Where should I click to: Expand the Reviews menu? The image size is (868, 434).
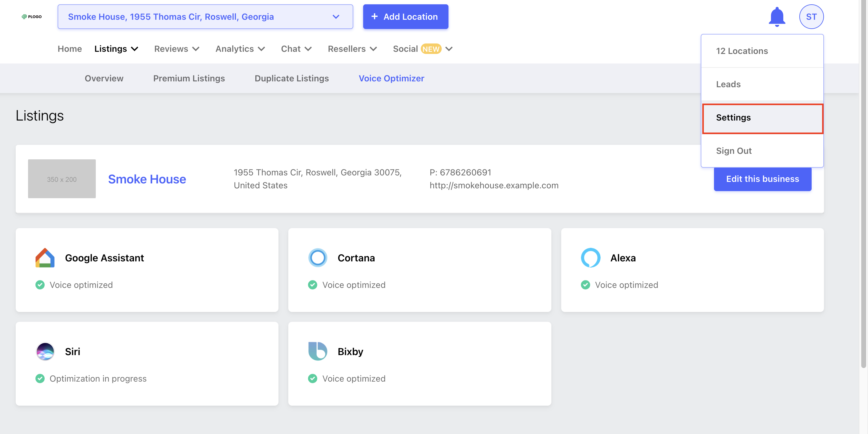point(177,49)
